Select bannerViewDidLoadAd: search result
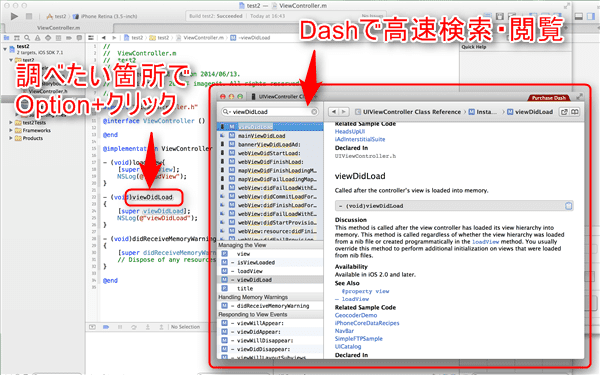This screenshot has height=375, width=600. pos(270,145)
